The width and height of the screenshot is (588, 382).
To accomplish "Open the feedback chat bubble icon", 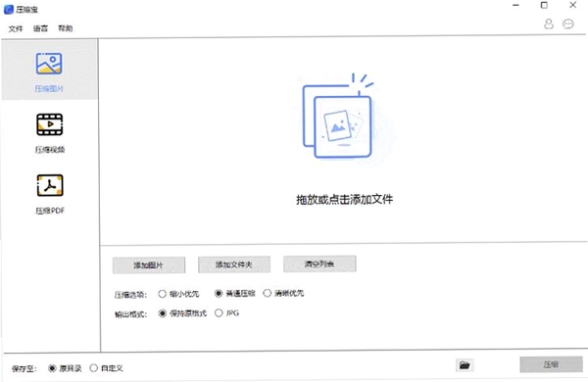I will [x=568, y=24].
